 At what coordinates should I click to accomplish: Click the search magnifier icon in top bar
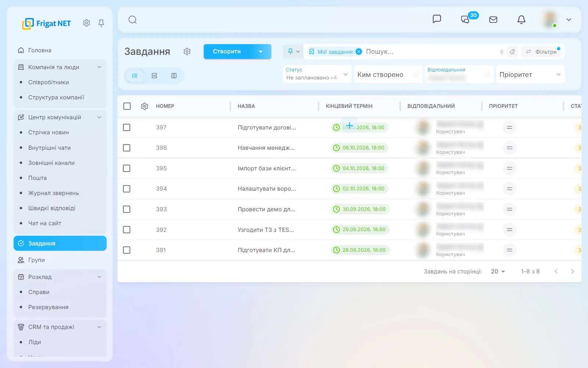coord(133,20)
